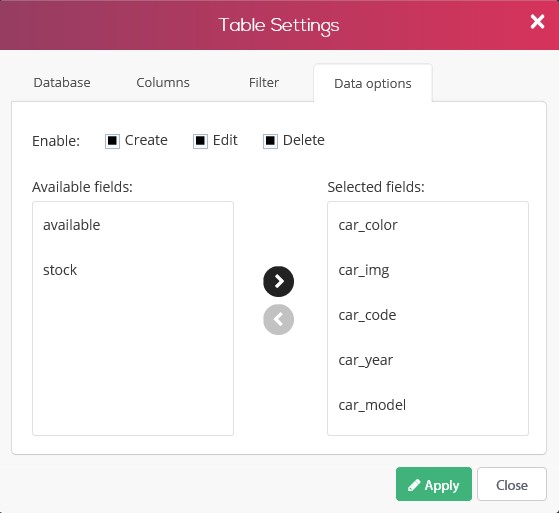Open the Columns tab
The width and height of the screenshot is (559, 513).
tap(163, 83)
